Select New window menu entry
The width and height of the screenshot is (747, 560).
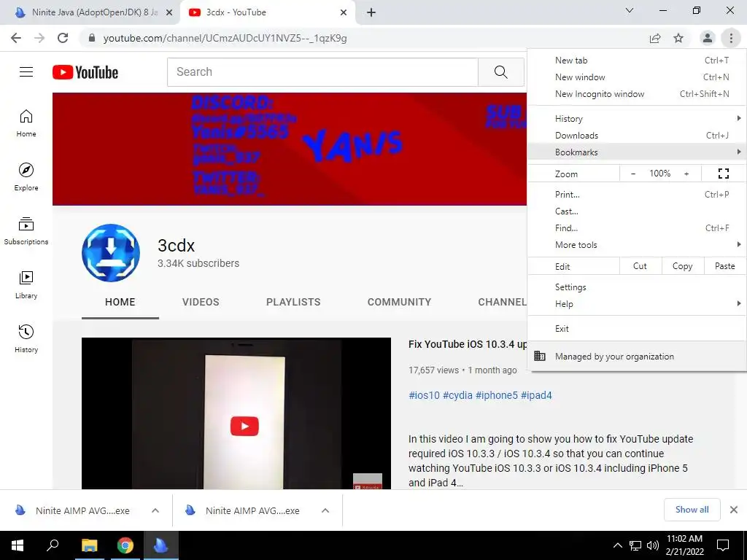coord(636,77)
